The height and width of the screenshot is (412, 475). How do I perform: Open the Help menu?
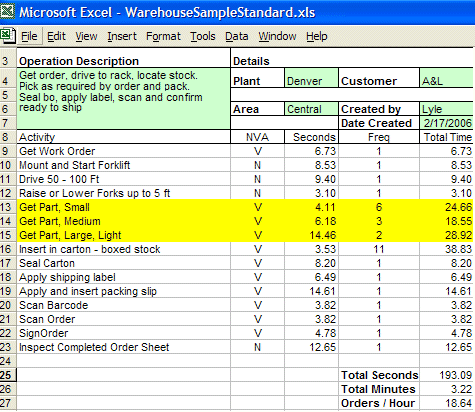click(317, 36)
